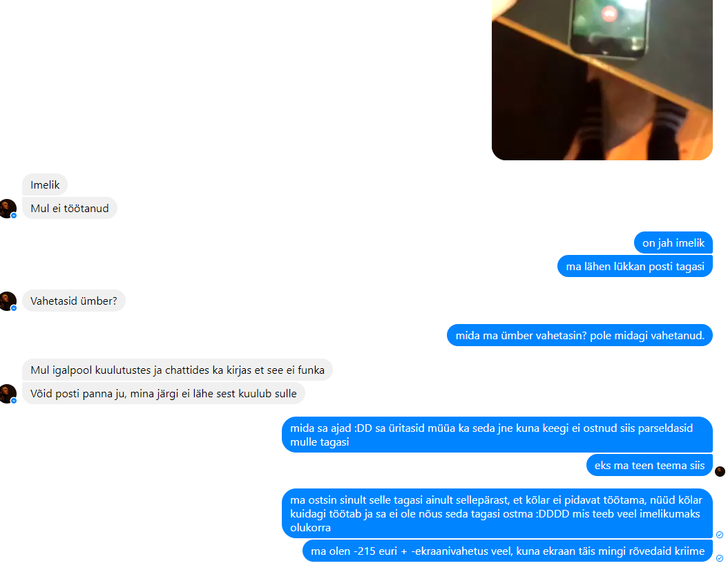728x570 pixels.
Task: Click the "on jah imelik" sent message
Action: click(x=673, y=243)
